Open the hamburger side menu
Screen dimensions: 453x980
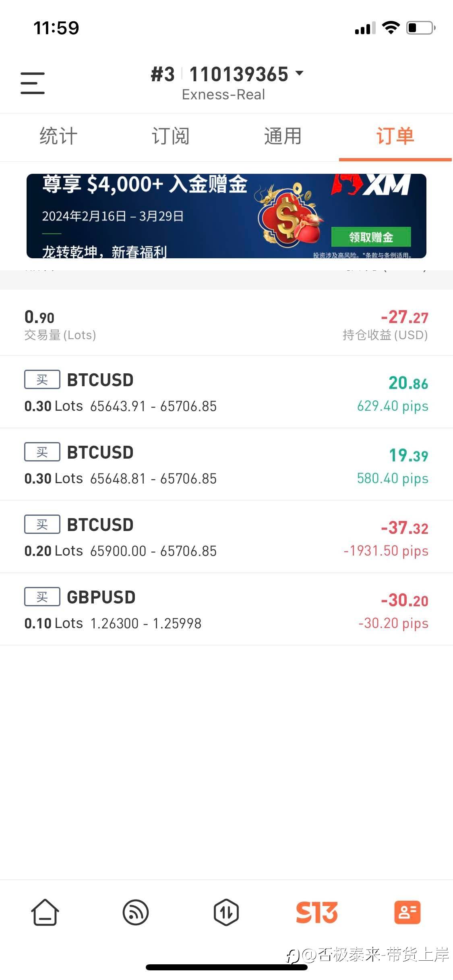(x=33, y=83)
